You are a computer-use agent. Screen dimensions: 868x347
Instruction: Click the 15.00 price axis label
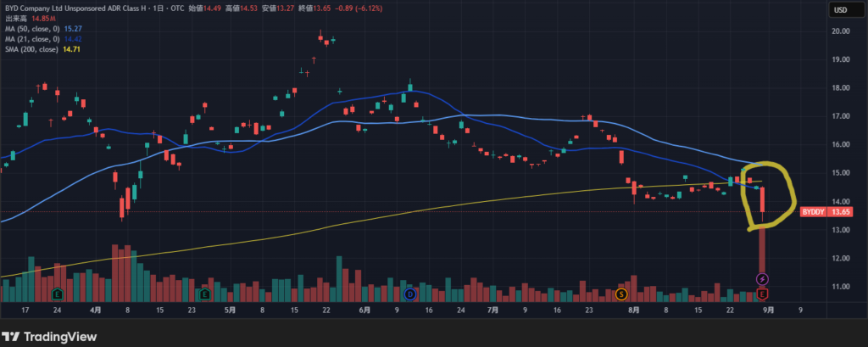842,173
